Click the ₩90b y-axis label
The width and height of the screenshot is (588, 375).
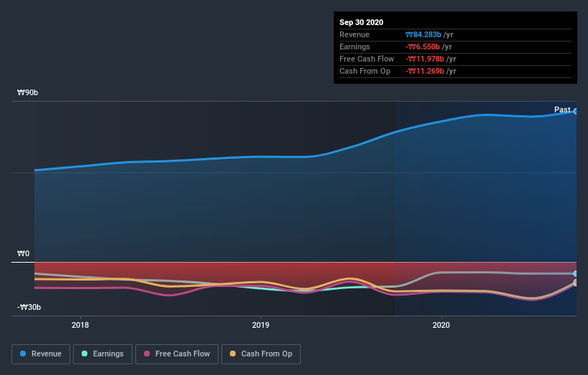(x=27, y=92)
